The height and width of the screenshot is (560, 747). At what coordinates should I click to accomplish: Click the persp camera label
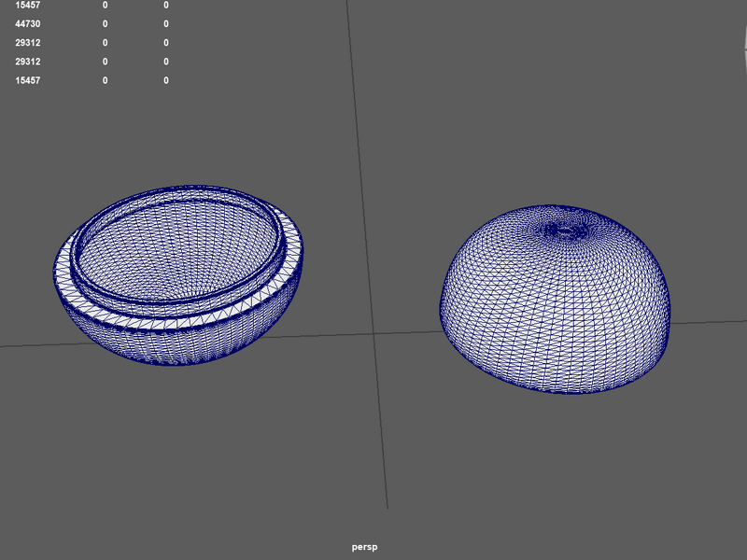[x=364, y=547]
